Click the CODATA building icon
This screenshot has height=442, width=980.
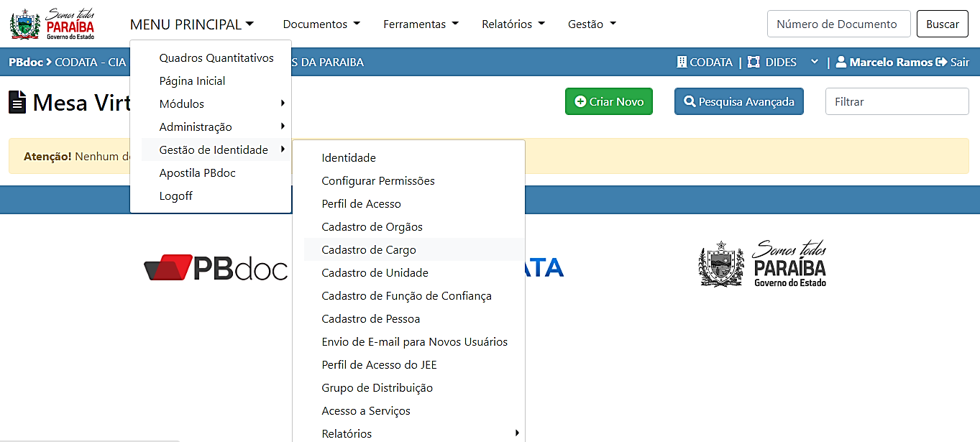tap(682, 63)
